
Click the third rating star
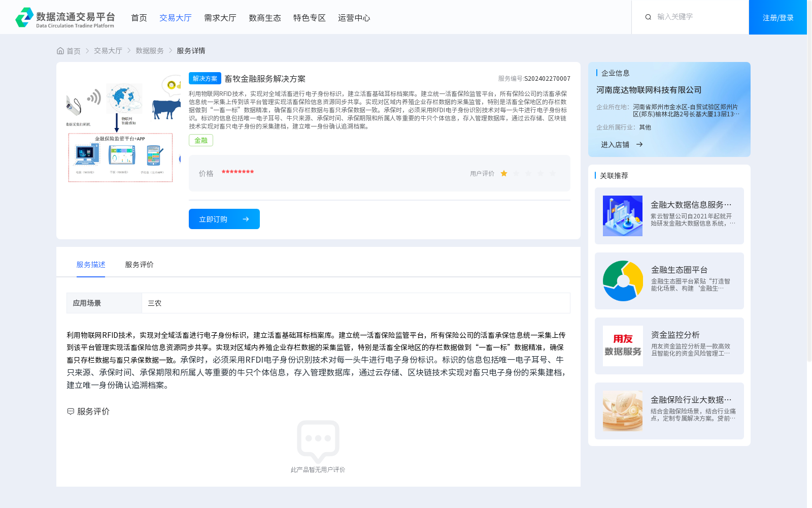click(x=528, y=174)
